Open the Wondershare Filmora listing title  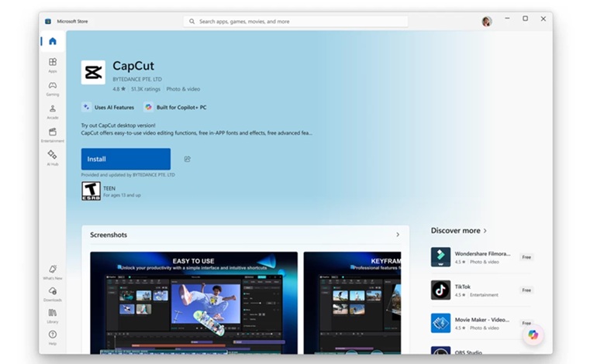point(482,254)
